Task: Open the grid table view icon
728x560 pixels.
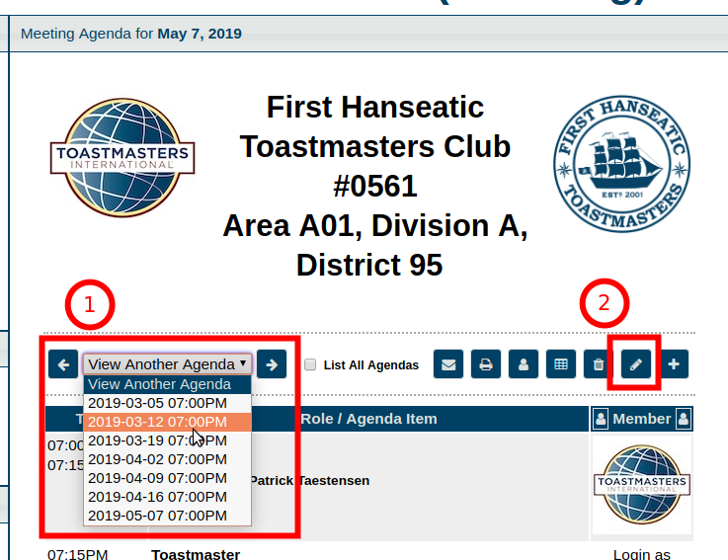Action: click(561, 364)
